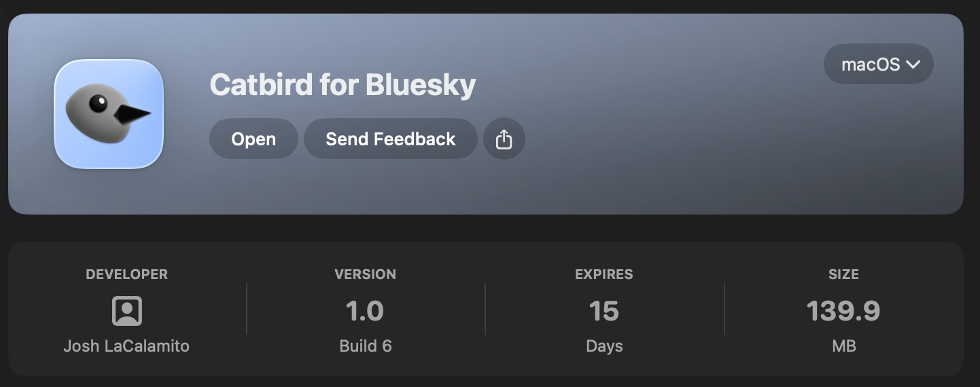Click the EXPIRES heading label
The height and width of the screenshot is (387, 980).
[603, 274]
